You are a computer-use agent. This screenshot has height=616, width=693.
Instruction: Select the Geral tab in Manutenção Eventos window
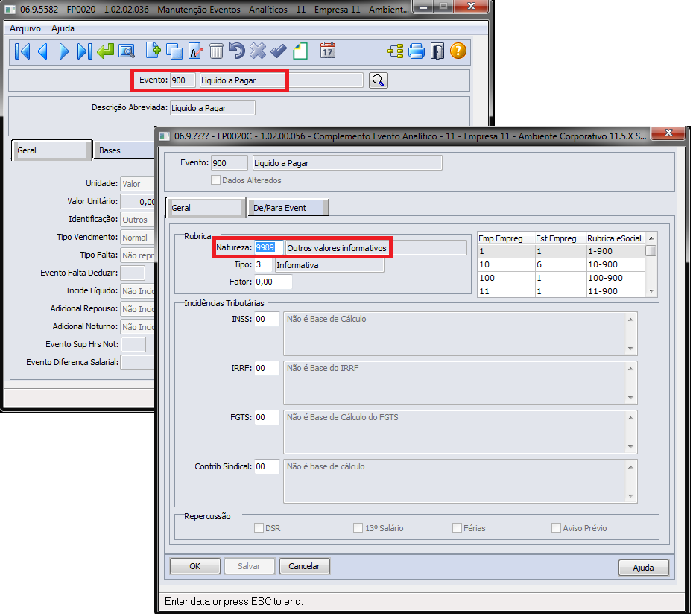point(51,150)
